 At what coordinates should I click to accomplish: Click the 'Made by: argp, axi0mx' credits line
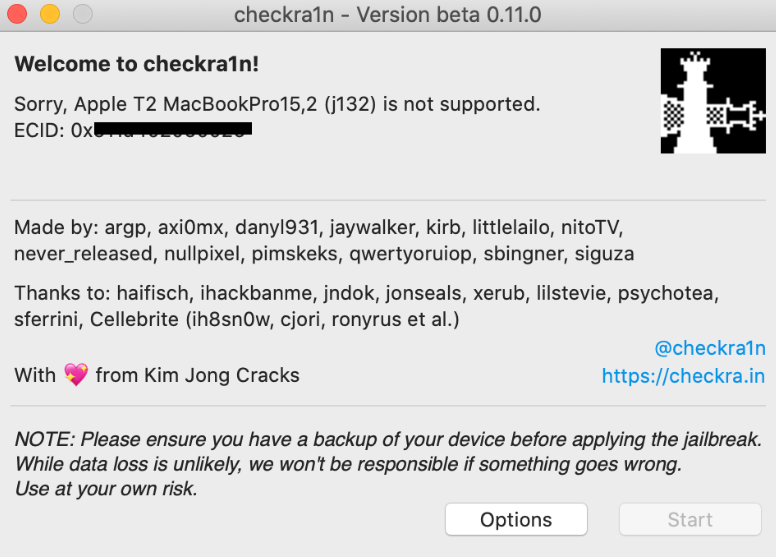[319, 227]
